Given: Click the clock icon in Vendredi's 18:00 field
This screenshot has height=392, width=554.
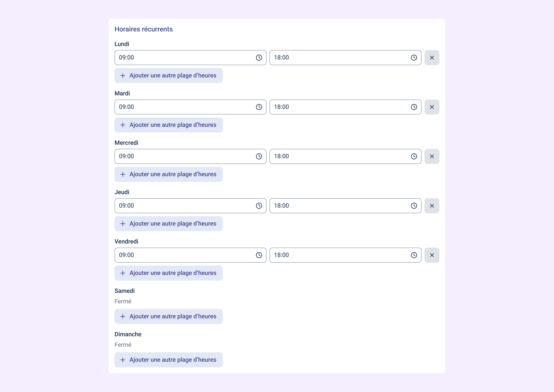Looking at the screenshot, I should pos(414,255).
